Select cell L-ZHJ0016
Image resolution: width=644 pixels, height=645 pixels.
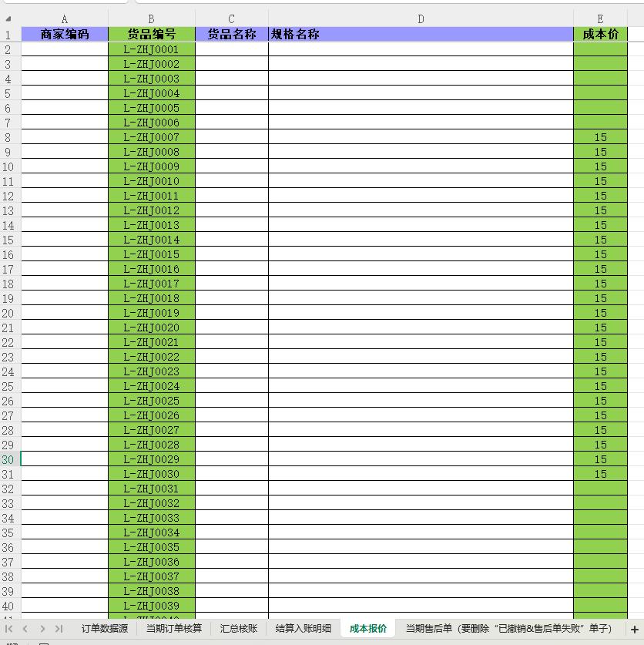152,269
